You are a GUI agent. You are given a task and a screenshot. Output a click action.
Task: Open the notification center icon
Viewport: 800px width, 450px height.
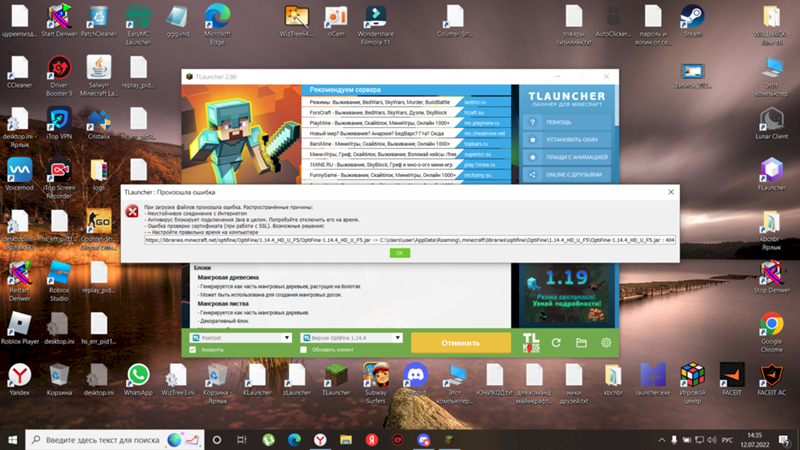(784, 439)
